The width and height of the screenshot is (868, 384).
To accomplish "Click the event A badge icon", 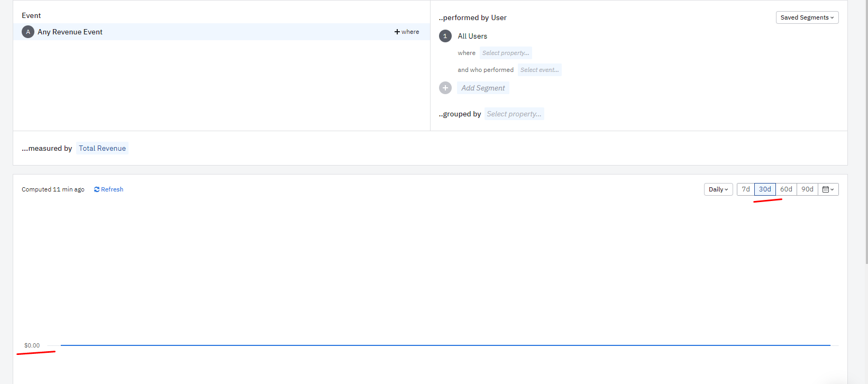I will click(28, 32).
